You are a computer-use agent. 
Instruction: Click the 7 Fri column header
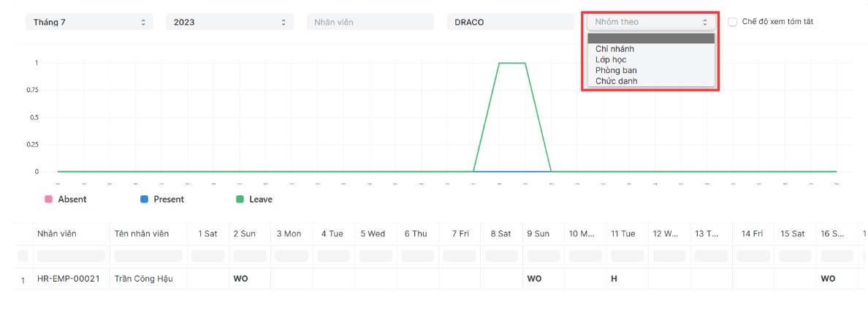tap(460, 234)
